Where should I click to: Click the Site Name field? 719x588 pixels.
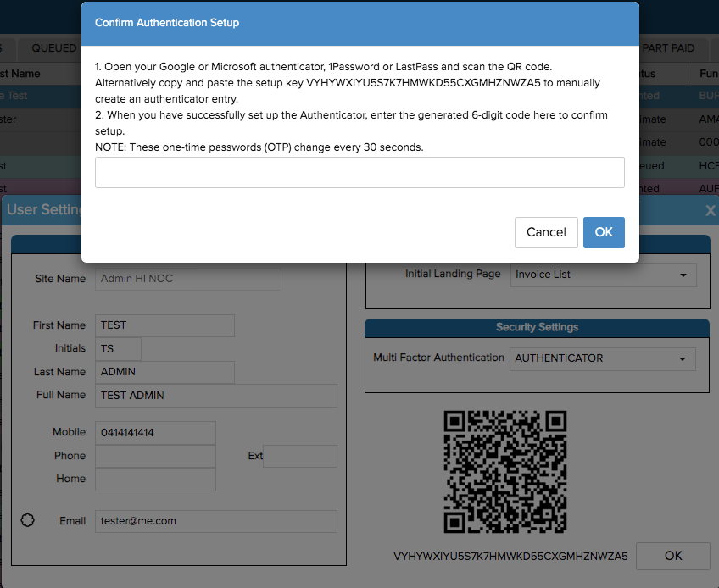188,279
